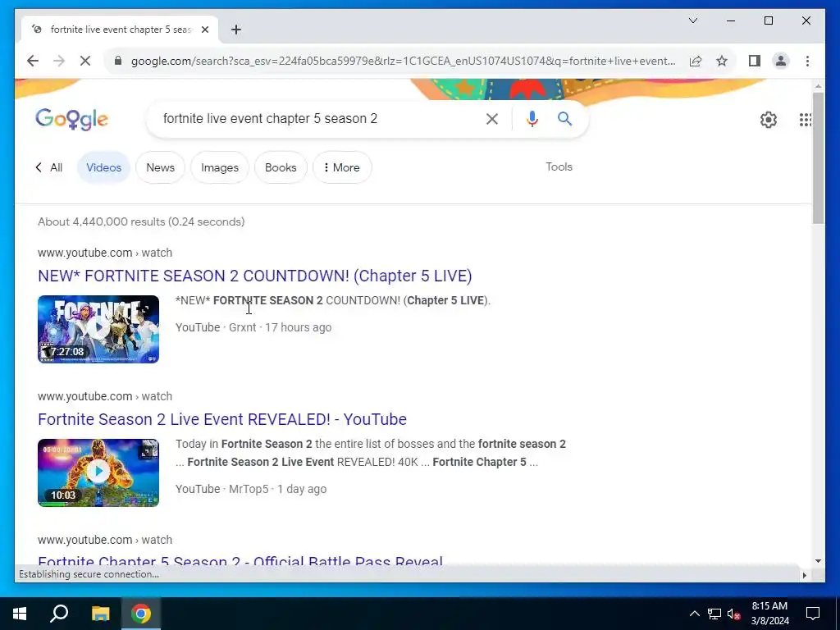The width and height of the screenshot is (840, 630).
Task: Go back to the All results filter
Action: [x=49, y=167]
